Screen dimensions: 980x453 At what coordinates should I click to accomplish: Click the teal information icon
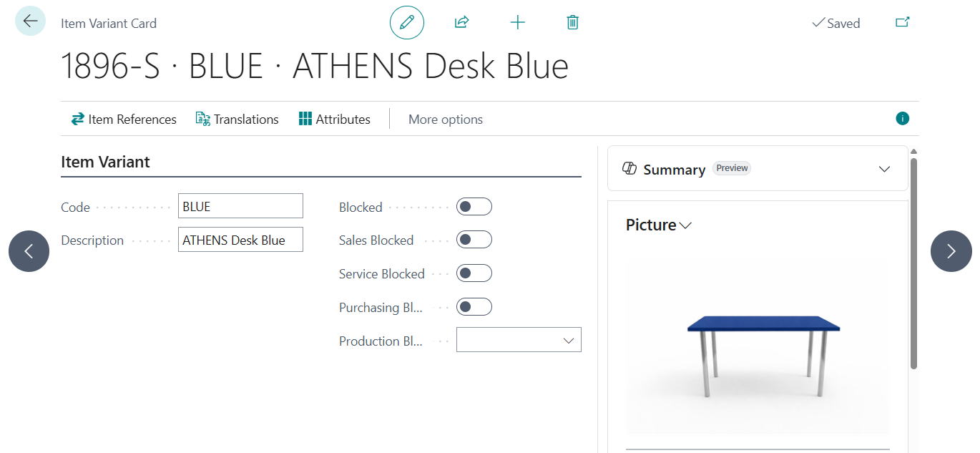902,119
